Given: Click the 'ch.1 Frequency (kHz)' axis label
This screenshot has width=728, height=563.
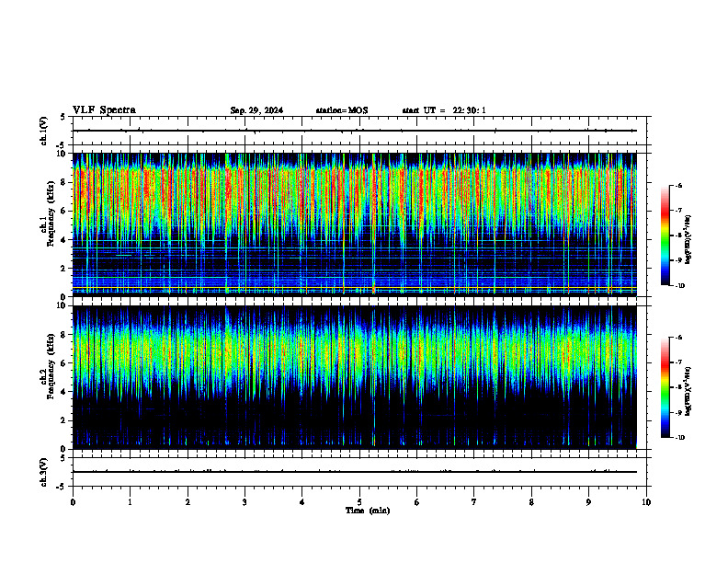Looking at the screenshot, I should [47, 213].
